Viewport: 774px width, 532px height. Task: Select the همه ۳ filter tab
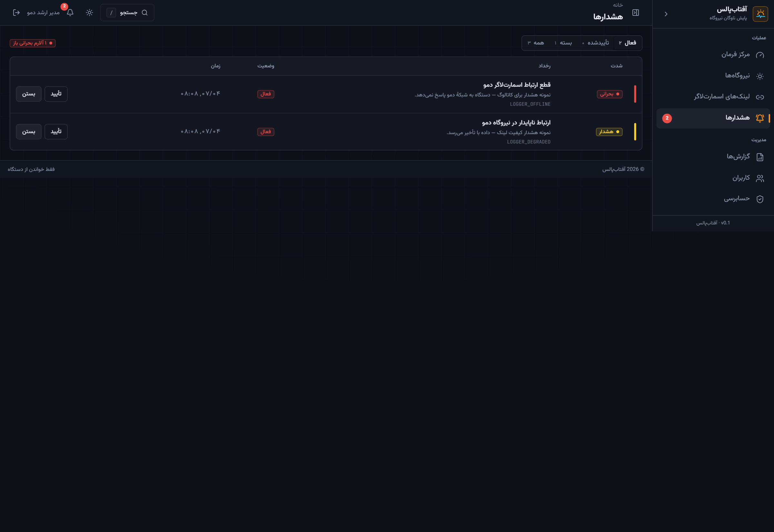click(536, 43)
